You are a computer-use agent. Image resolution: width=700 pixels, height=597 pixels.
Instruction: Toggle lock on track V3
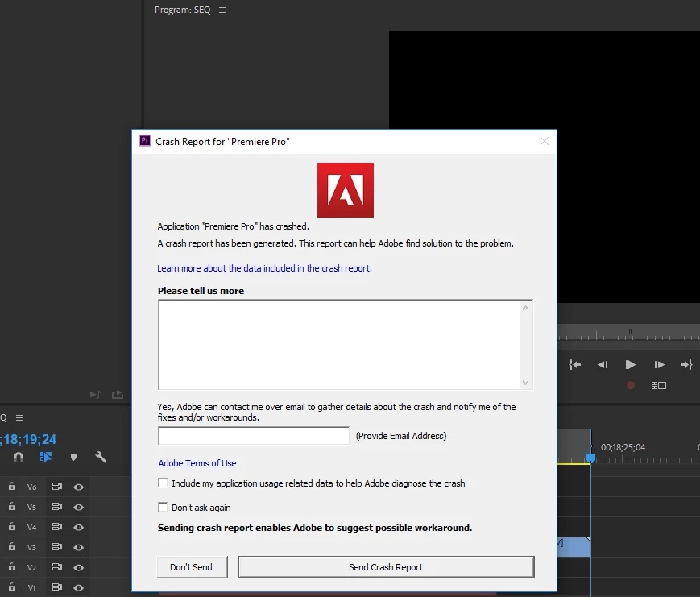(x=12, y=547)
